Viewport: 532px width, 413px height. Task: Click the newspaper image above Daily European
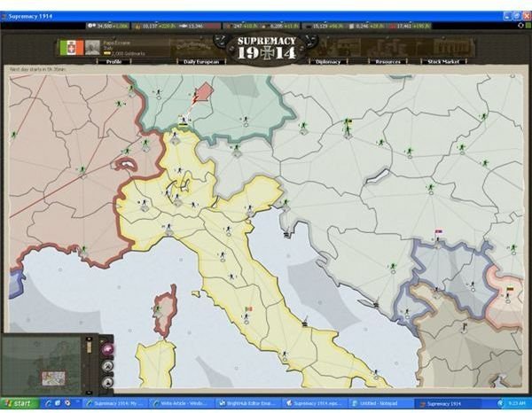pyautogui.click(x=197, y=48)
